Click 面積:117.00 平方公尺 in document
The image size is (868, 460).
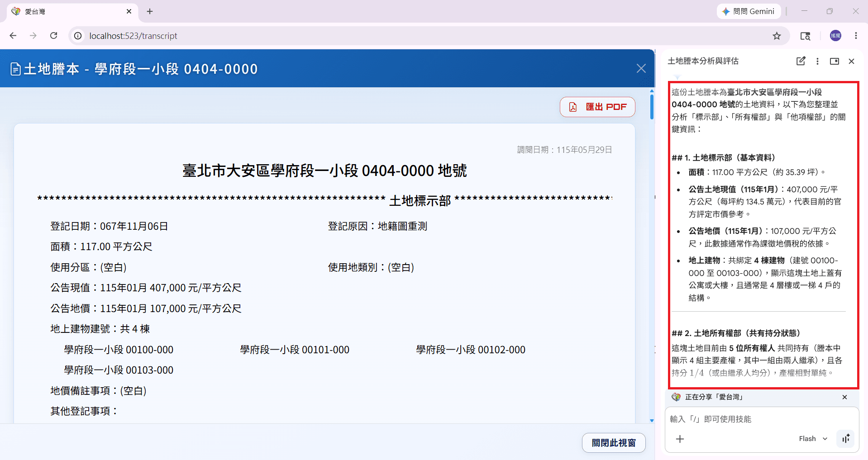click(101, 247)
